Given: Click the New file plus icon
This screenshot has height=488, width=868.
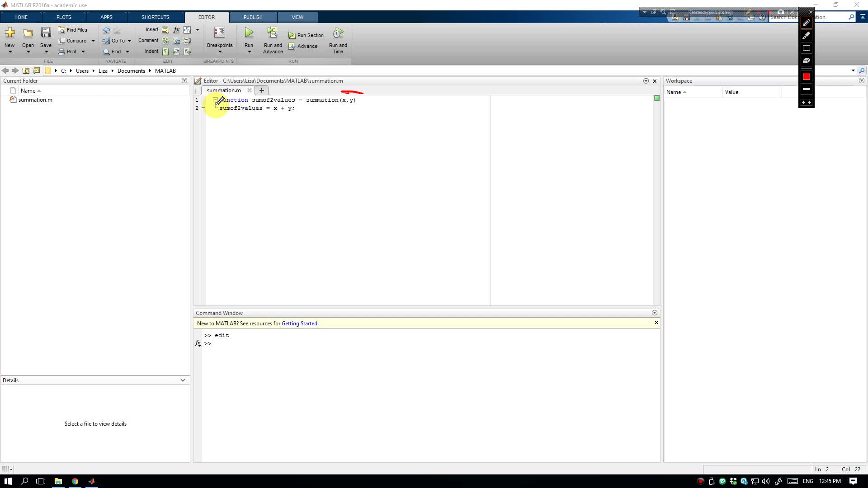Looking at the screenshot, I should point(9,33).
